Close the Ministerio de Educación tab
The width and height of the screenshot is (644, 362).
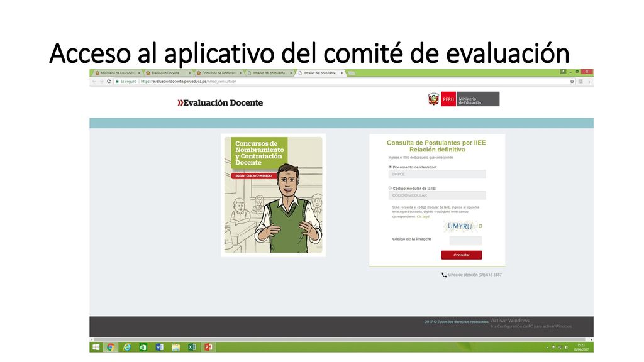coord(139,73)
